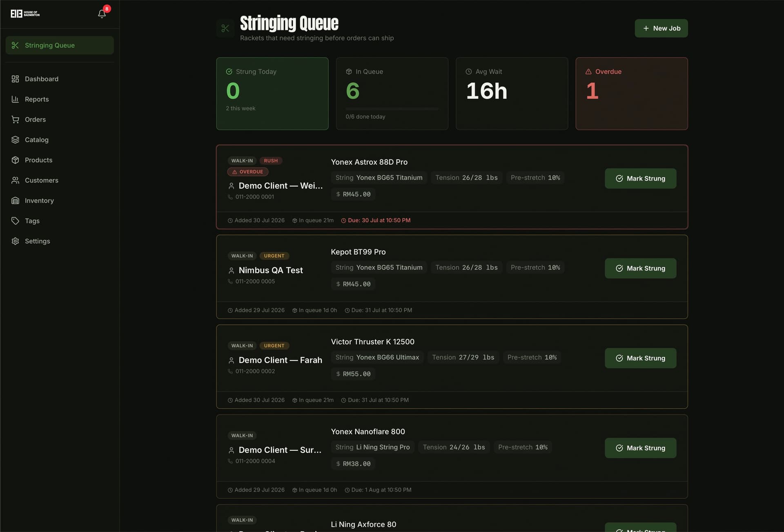Click the Dashboard grid icon
784x532 pixels.
tap(15, 79)
